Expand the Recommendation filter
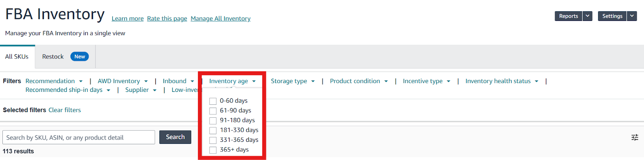Viewport: 644px width, 160px height. [54, 81]
